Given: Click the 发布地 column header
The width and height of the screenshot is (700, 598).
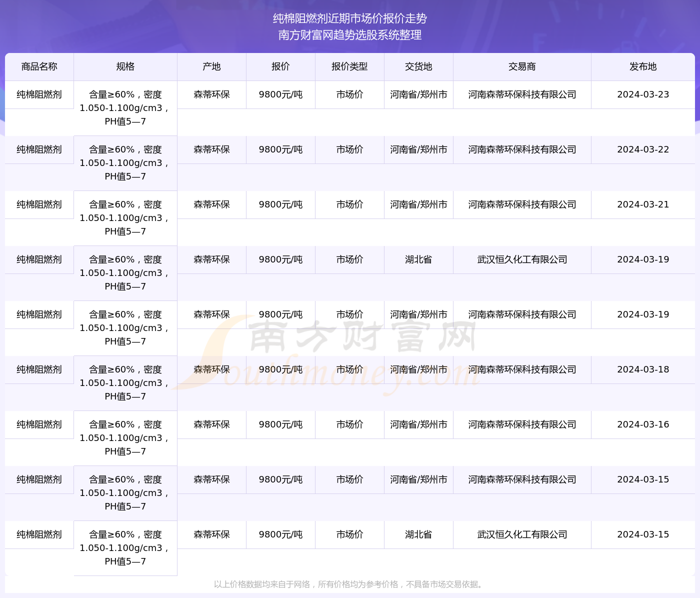Looking at the screenshot, I should pos(643,66).
